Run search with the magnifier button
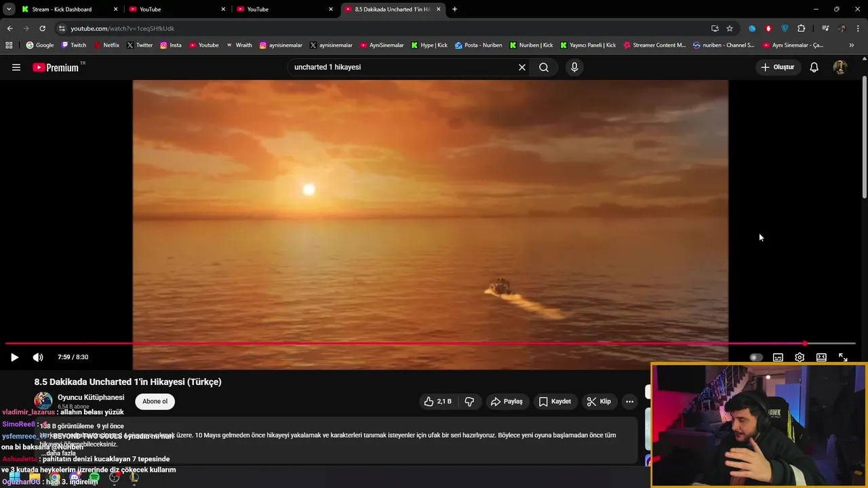 point(544,67)
